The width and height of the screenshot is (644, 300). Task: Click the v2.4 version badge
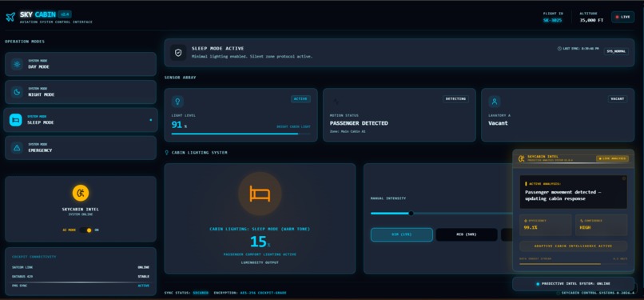pos(65,14)
